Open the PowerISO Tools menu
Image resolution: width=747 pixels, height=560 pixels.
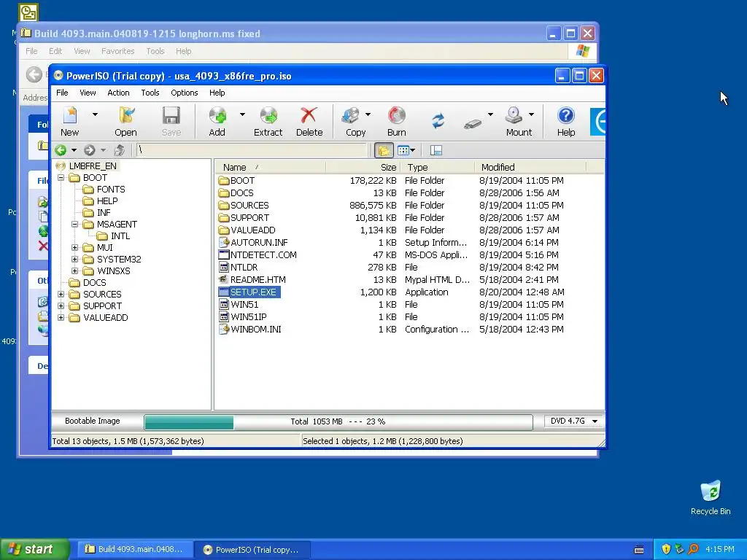click(x=150, y=93)
